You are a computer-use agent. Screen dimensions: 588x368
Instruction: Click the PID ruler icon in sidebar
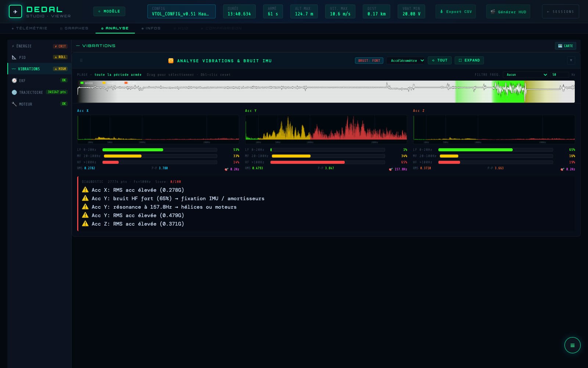tap(14, 57)
